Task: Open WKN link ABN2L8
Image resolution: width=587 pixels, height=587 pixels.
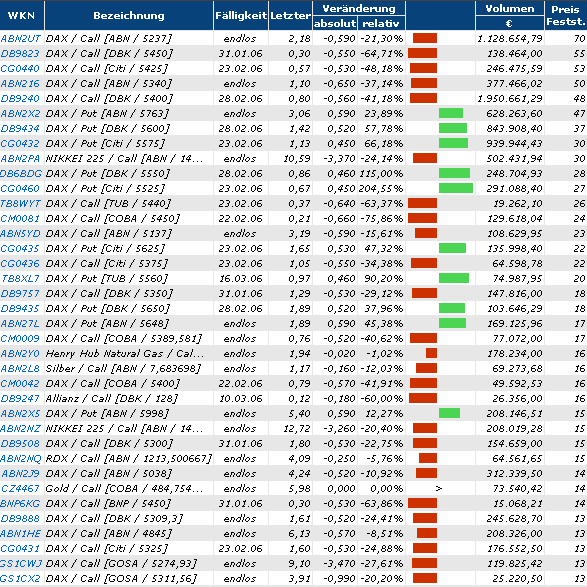Action: point(20,368)
